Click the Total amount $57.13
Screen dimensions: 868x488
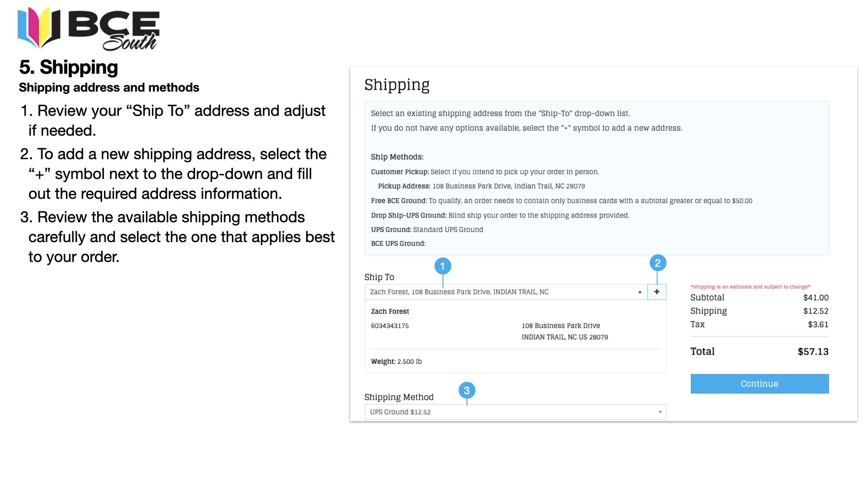click(x=813, y=352)
